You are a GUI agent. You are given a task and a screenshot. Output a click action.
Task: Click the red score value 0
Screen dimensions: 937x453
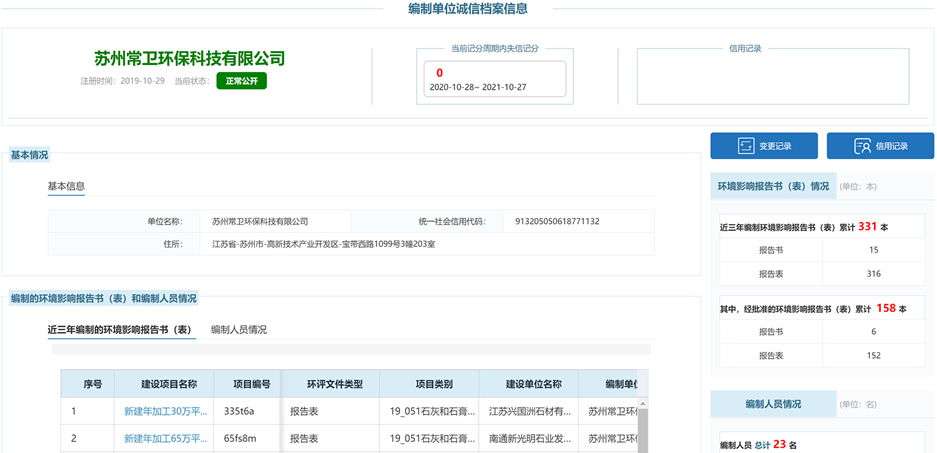point(440,73)
